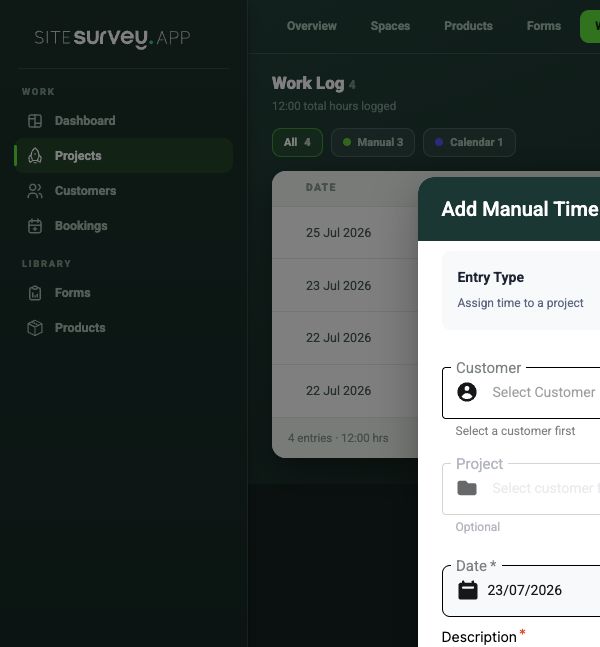
Task: Filter work log by All 4
Action: [297, 142]
